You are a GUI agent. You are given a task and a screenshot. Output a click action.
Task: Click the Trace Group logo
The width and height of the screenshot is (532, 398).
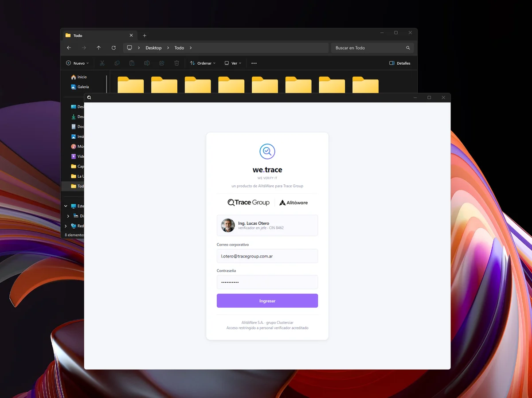tap(249, 203)
